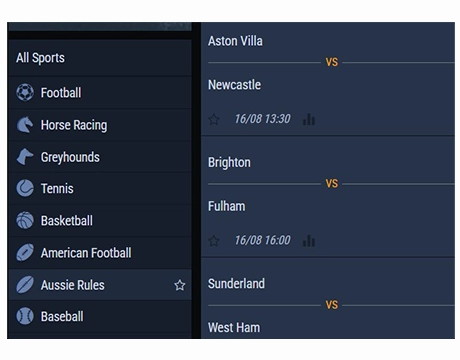
Task: Star the Brighton vs Fulham match
Action: 214,241
